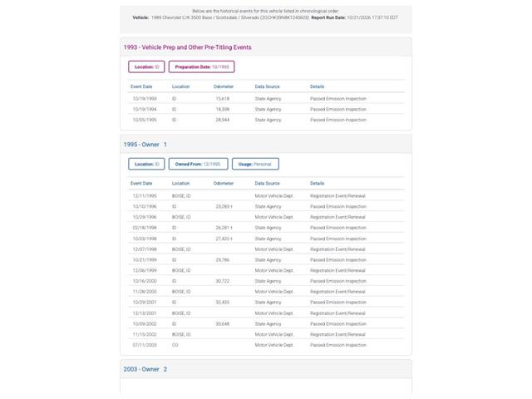
Task: Click the event date 11/28/2000
Action: [145, 292]
